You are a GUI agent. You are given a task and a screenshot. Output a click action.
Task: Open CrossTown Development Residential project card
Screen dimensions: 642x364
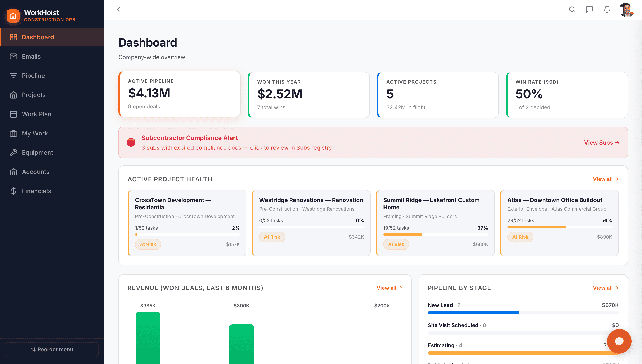click(x=187, y=223)
